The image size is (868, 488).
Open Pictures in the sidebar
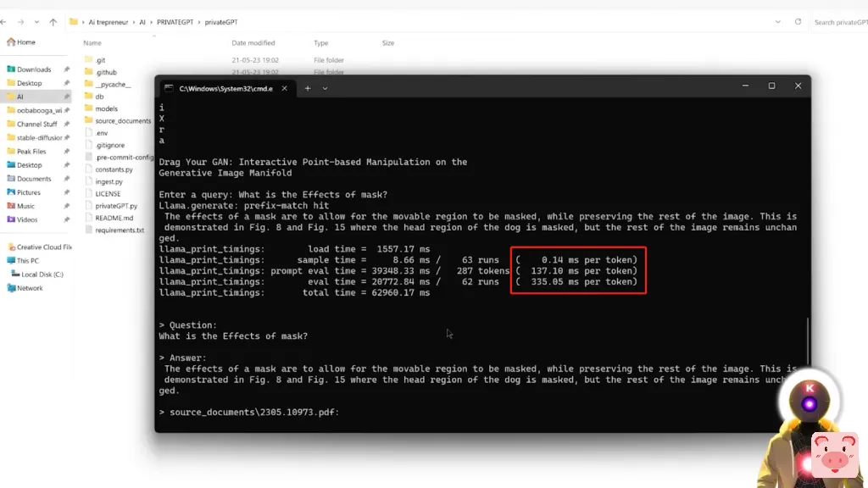click(x=28, y=192)
